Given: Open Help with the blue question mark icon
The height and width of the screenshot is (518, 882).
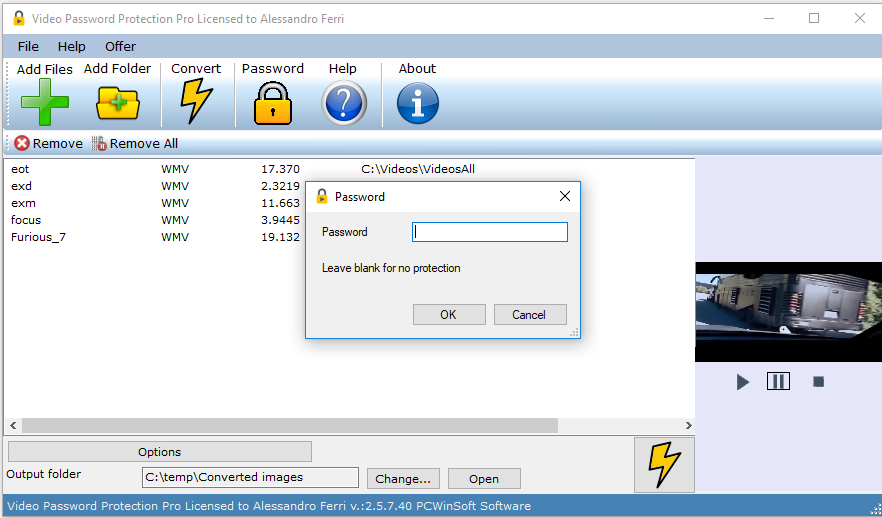Looking at the screenshot, I should click(344, 103).
